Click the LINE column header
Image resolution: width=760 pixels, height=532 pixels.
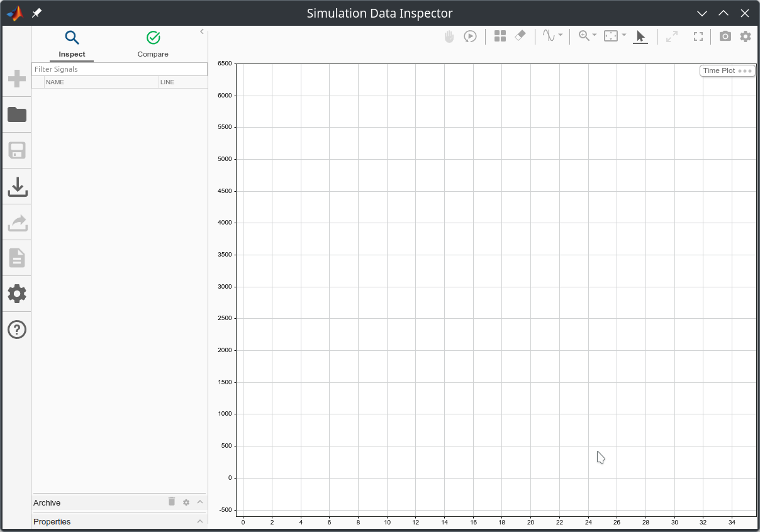coord(183,82)
